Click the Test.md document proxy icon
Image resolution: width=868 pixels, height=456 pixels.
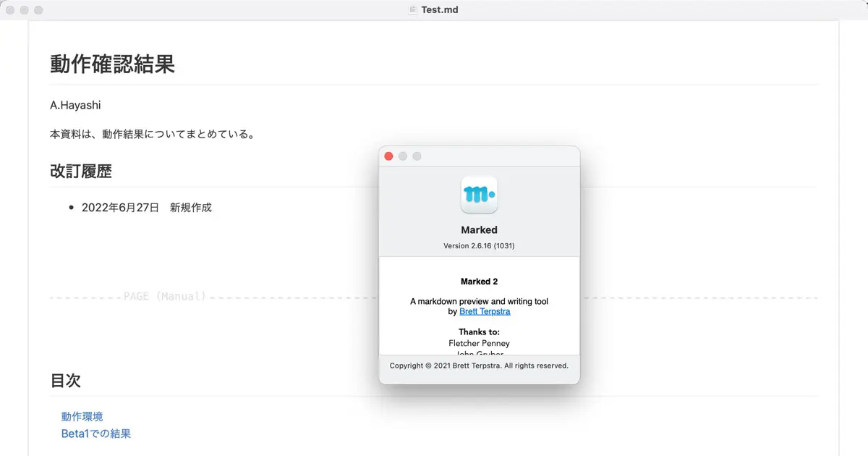[413, 10]
